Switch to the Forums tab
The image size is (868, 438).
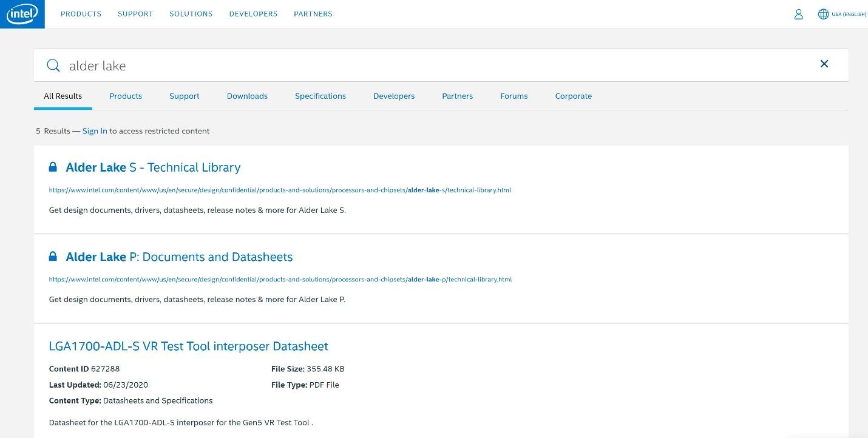[x=514, y=96]
